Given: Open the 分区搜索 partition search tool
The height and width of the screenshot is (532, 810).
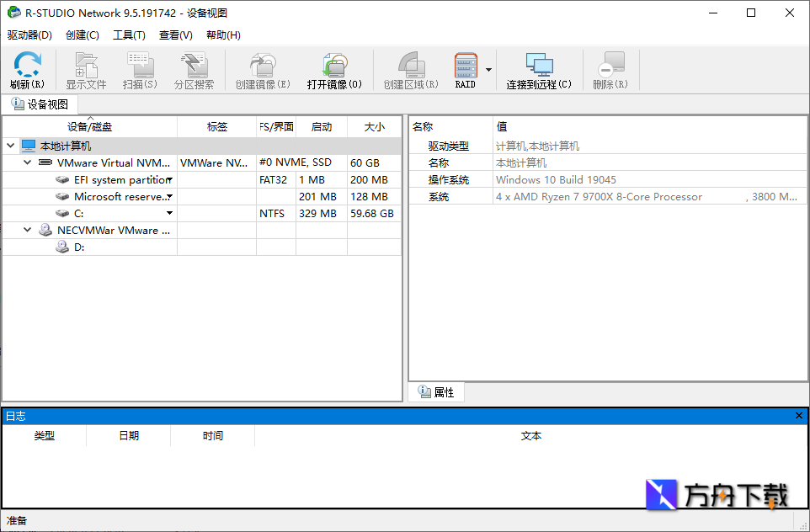Looking at the screenshot, I should (195, 70).
